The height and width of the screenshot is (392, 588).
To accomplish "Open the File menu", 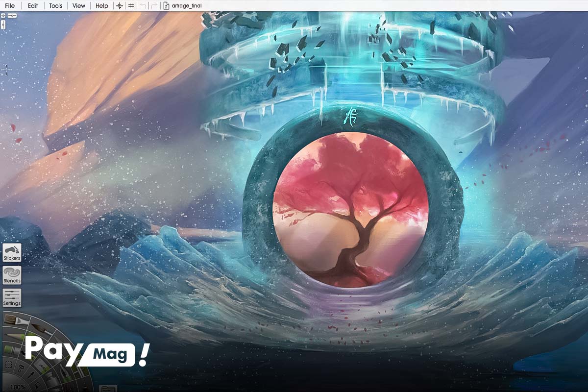I will pyautogui.click(x=10, y=6).
